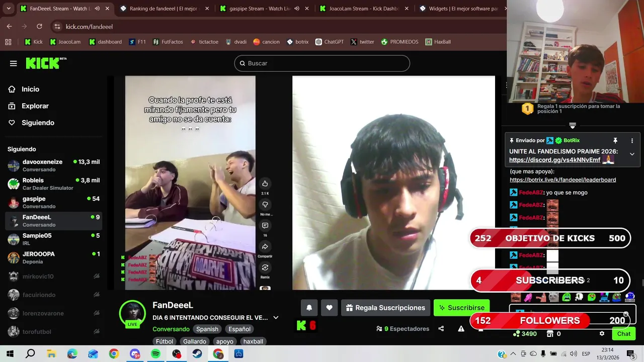Screen dimensions: 644x362
Task: Open the HaxBall bookmark
Action: click(437, 42)
